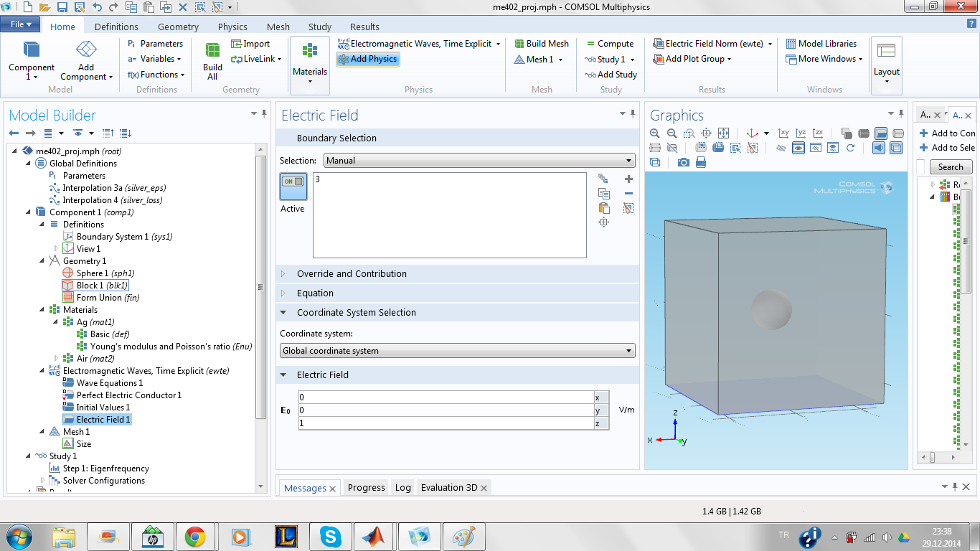Open the Geometry ribbon tab
Viewport: 980px width, 551px height.
(178, 27)
